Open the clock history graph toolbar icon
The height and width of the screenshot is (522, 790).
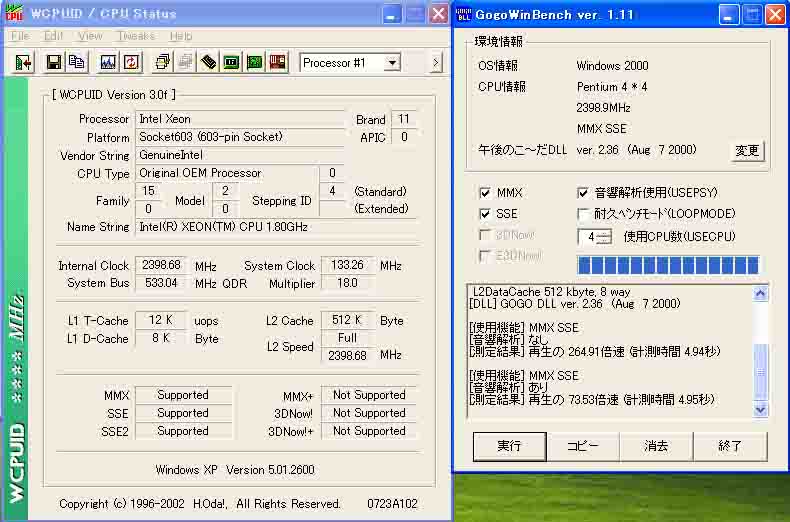[108, 62]
